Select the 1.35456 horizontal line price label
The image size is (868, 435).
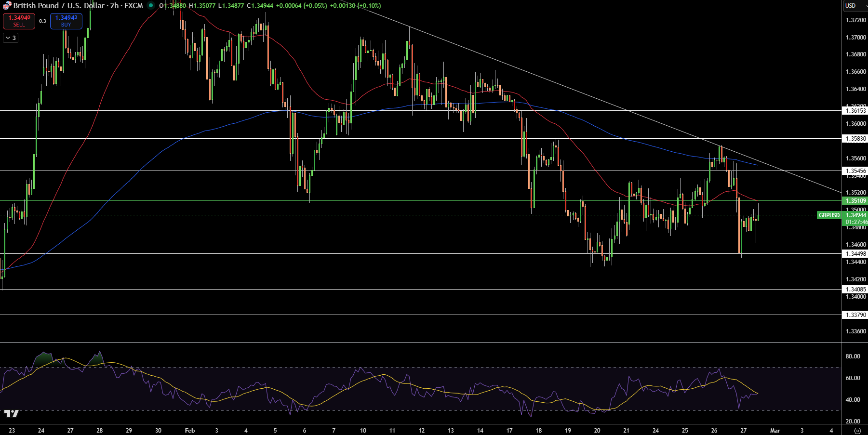click(x=855, y=171)
